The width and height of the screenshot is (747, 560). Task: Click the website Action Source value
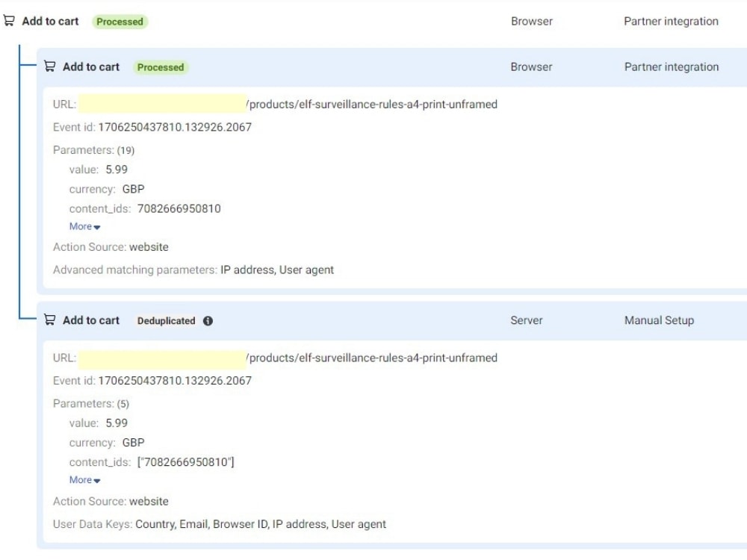[147, 246]
